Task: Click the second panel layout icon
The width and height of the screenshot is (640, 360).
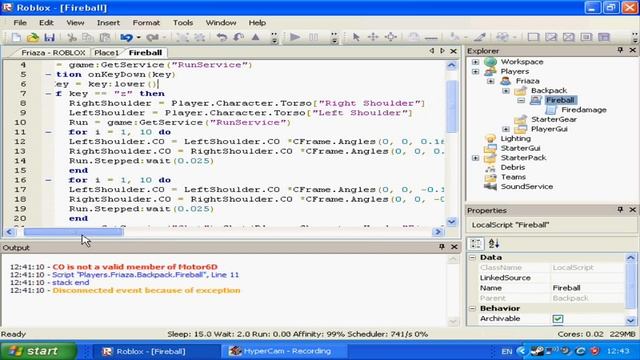Action: click(x=551, y=38)
